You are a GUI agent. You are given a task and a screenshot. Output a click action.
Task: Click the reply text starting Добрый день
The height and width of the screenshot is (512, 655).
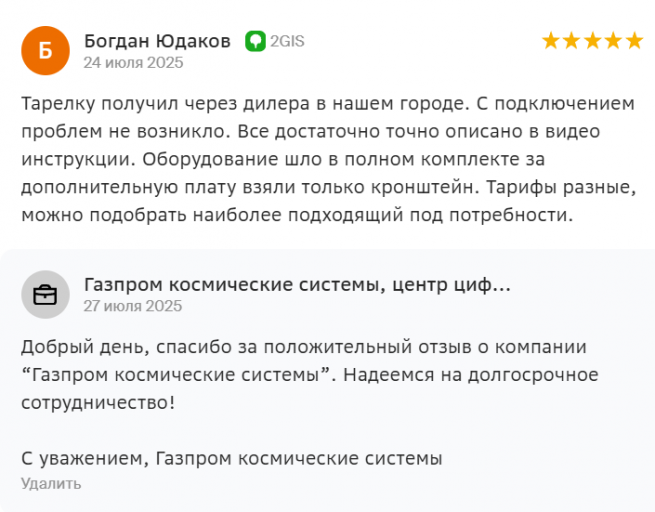[x=310, y=375]
